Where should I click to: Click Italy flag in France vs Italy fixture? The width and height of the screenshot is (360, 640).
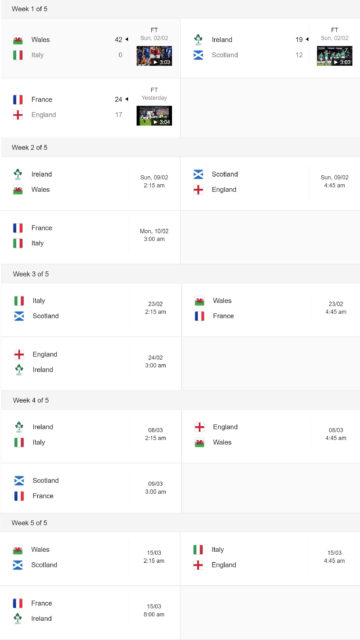[x=18, y=243]
